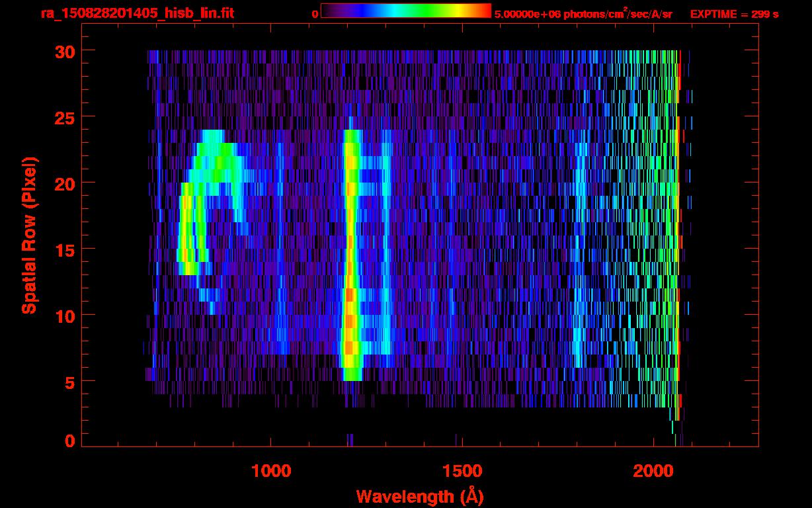The height and width of the screenshot is (508, 812).
Task: Click the red end of the color bar
Action: pos(483,11)
